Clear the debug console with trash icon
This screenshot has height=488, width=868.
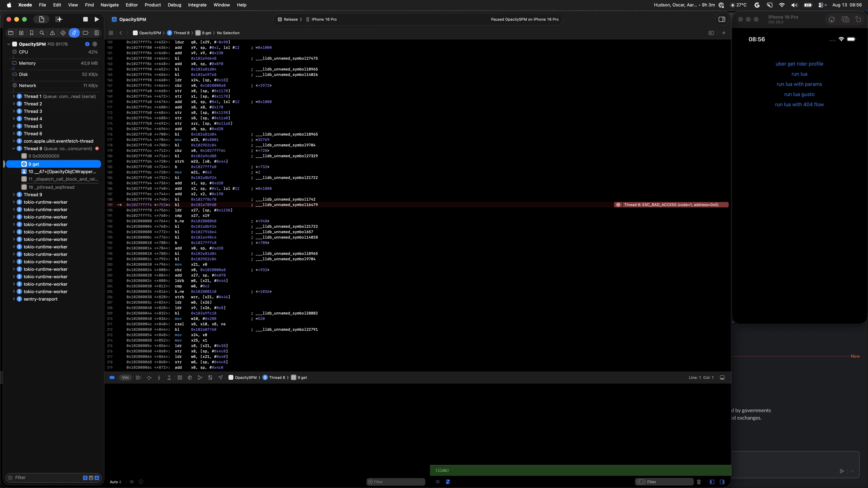click(698, 482)
